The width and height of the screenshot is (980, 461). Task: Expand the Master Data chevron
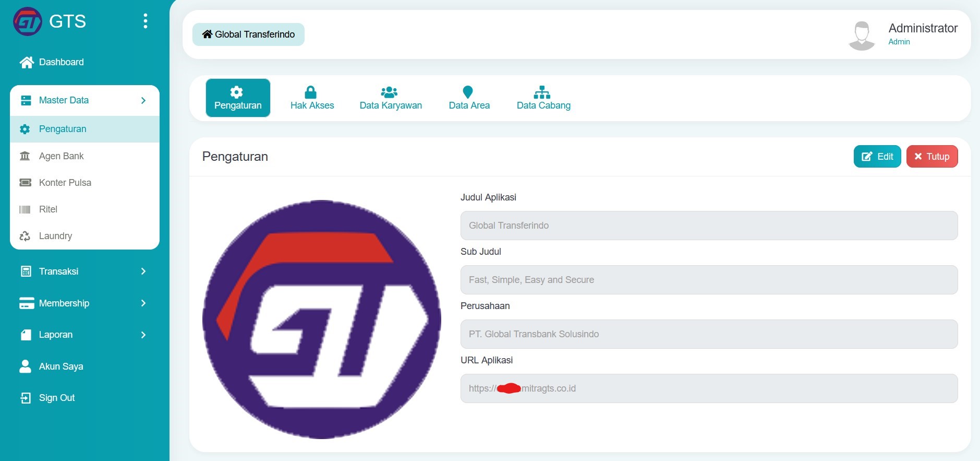click(143, 100)
